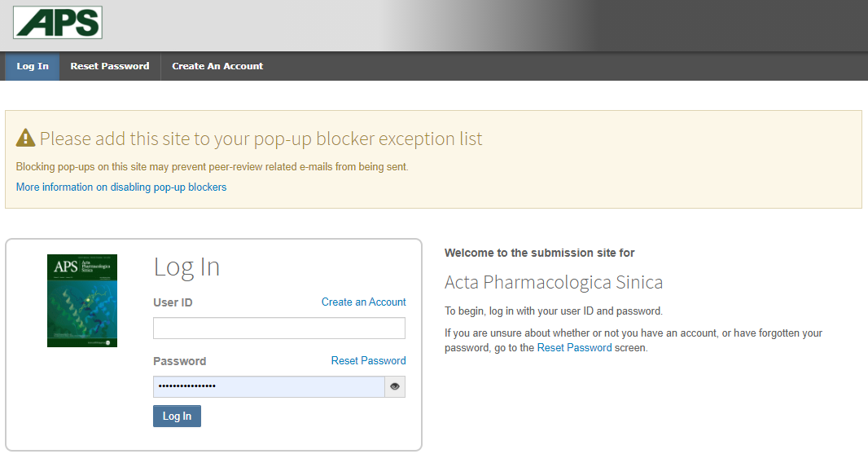
Task: Open the Reset Password link in the welcome paragraph
Action: coord(575,347)
